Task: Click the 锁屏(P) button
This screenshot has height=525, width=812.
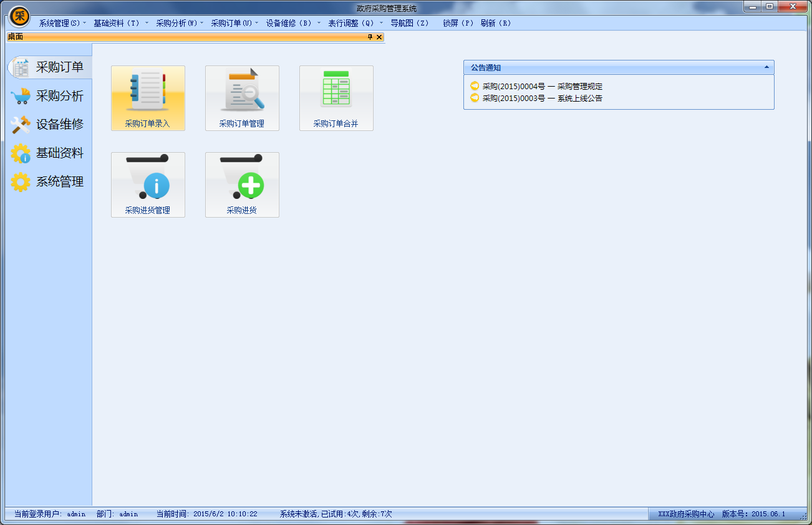Action: point(458,23)
